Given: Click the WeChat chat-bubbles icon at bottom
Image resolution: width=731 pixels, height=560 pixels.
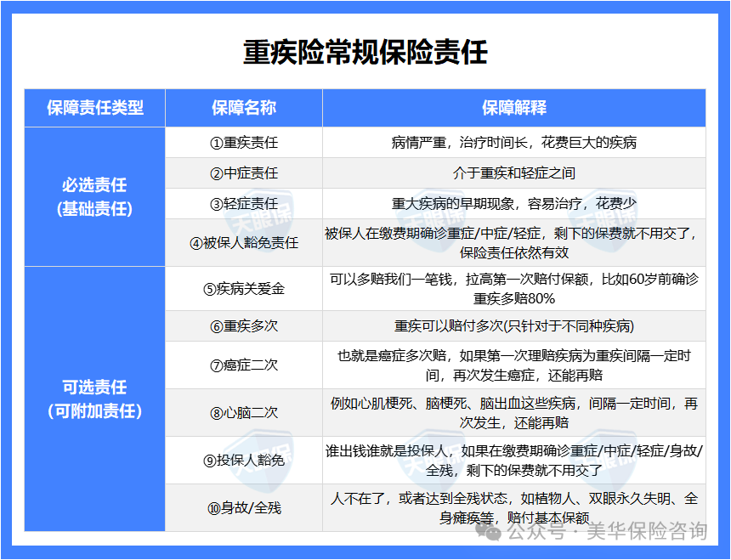Looking at the screenshot, I should 486,536.
